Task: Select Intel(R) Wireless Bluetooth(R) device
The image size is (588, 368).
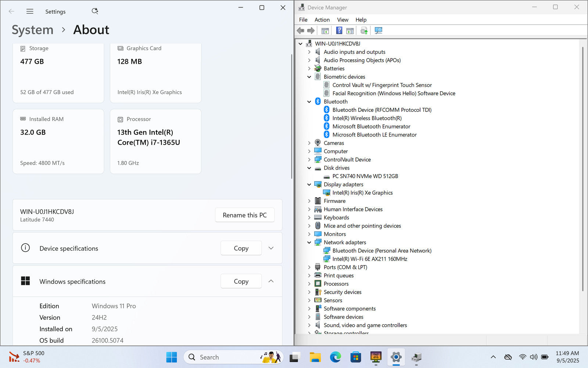Action: click(367, 118)
